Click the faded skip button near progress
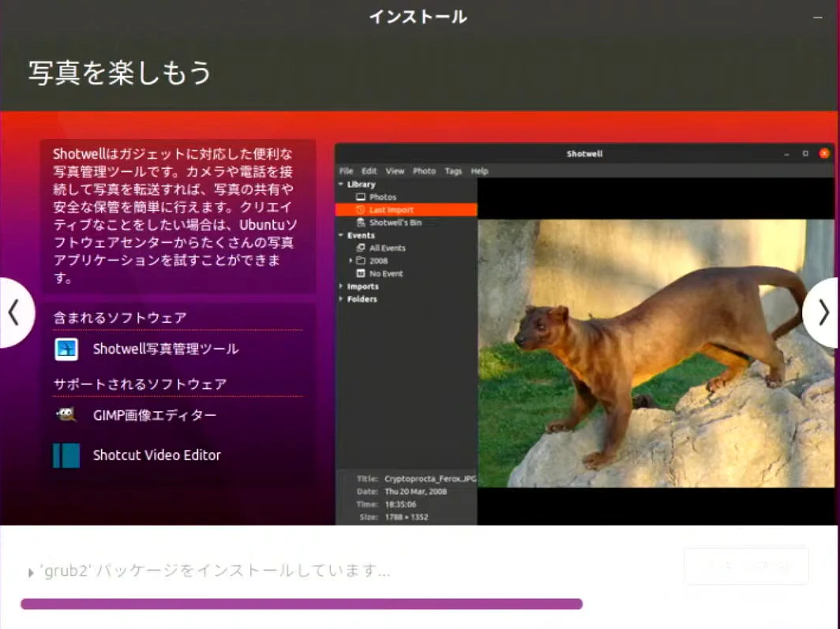 coord(747,566)
